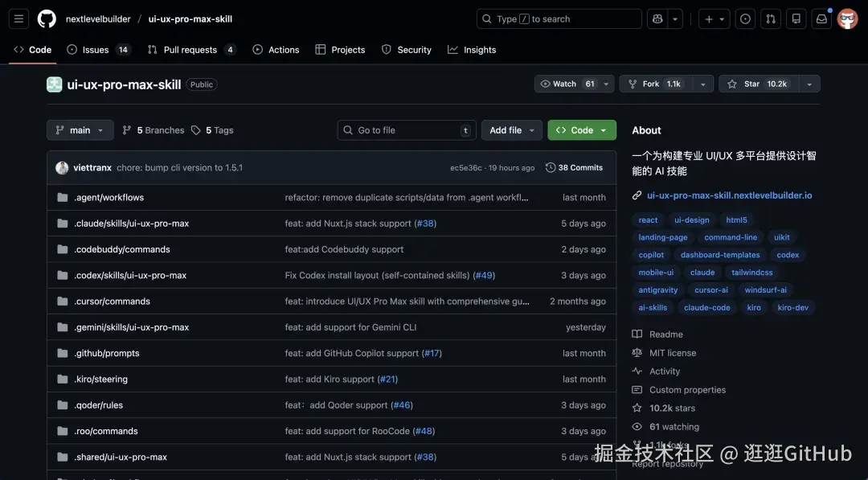868x480 pixels.
Task: Open the user profile avatar menu
Action: [847, 18]
